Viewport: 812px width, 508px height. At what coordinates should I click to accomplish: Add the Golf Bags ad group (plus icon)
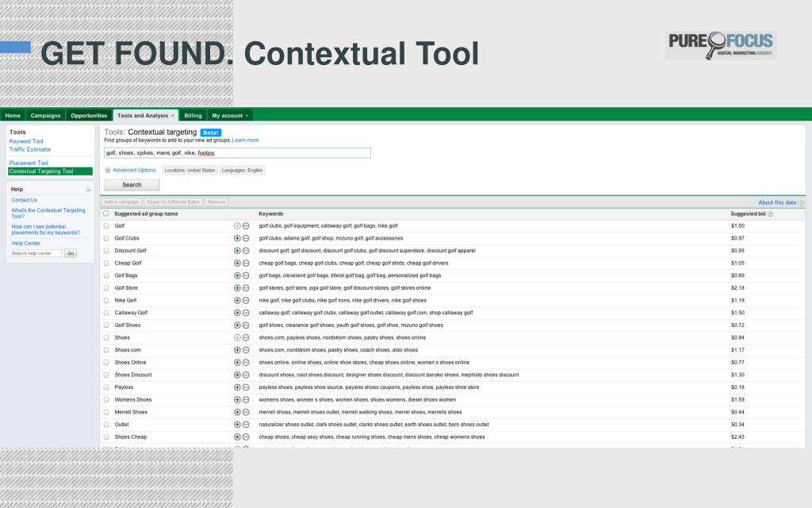(237, 275)
